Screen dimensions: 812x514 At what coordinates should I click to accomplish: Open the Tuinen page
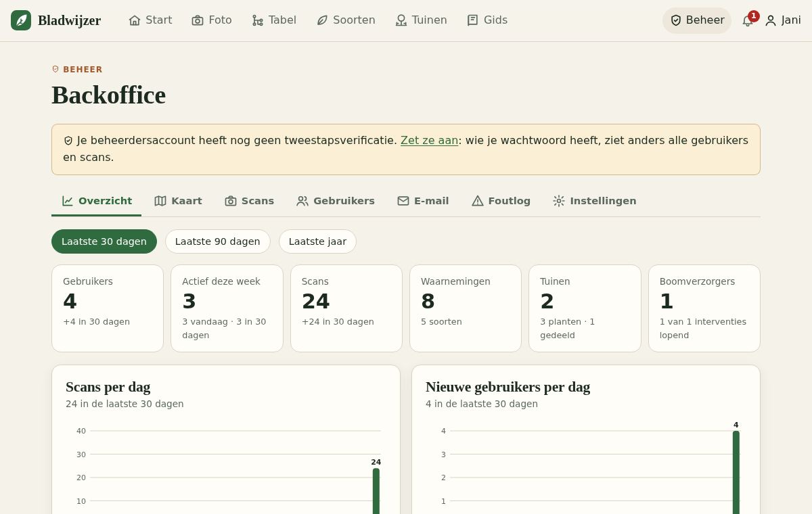(421, 20)
